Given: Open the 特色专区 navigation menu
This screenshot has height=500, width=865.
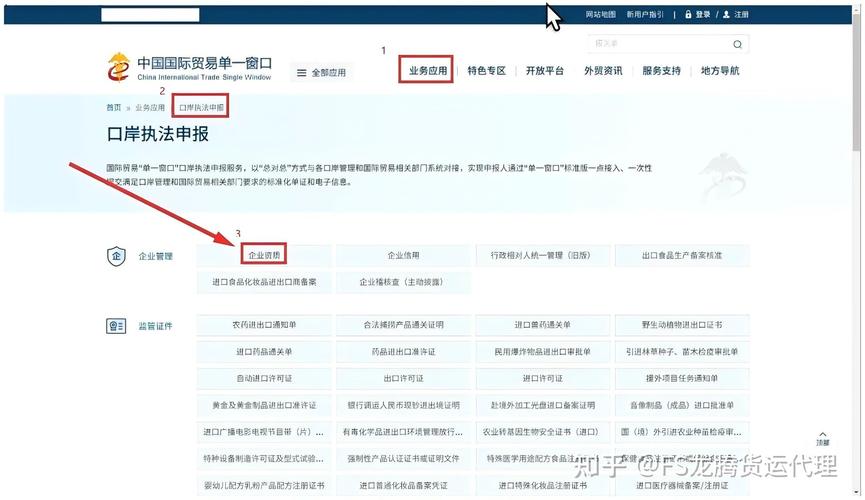Looking at the screenshot, I should pos(487,71).
